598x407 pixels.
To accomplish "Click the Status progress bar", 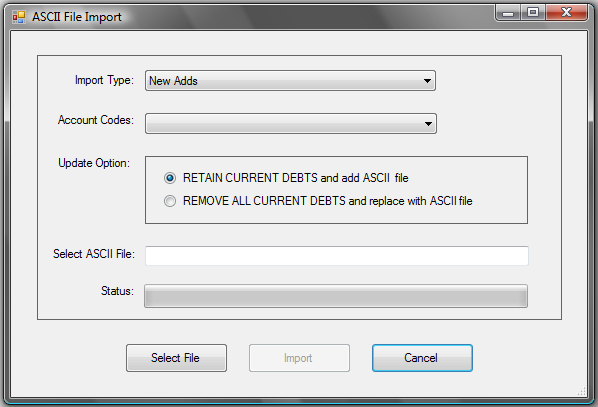I will pyautogui.click(x=336, y=296).
